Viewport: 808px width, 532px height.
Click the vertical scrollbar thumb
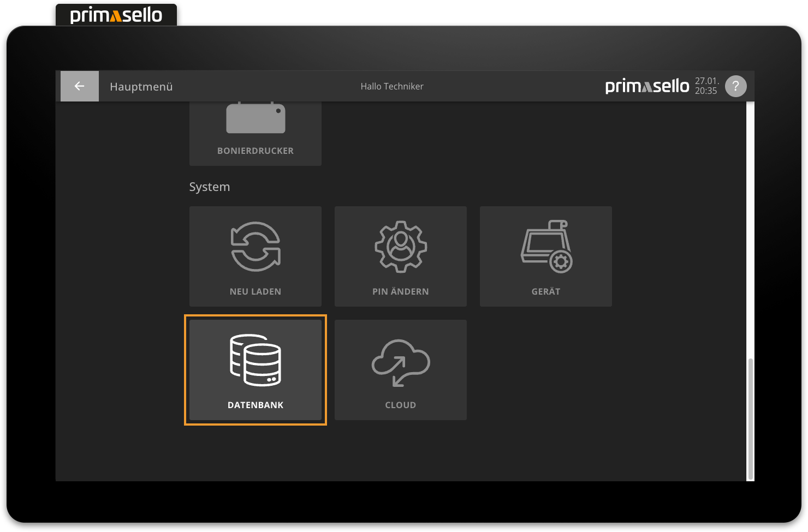[x=750, y=417]
